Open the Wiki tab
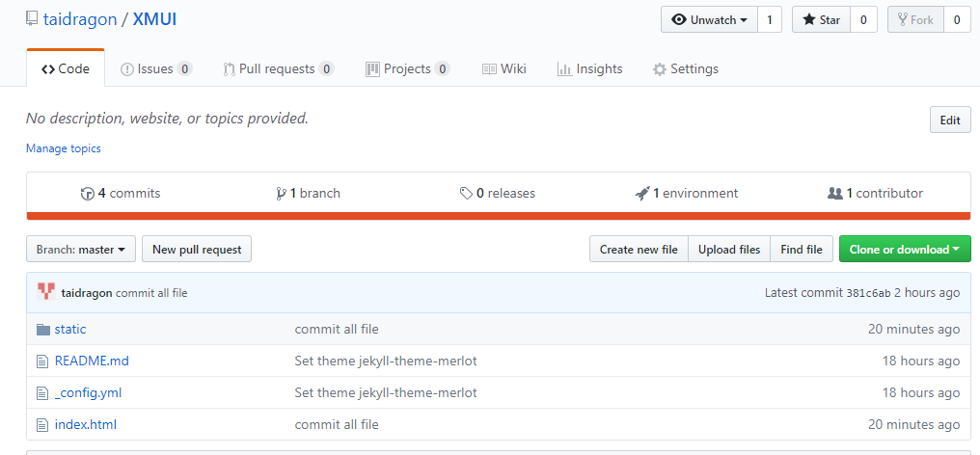Image resolution: width=980 pixels, height=455 pixels. (x=504, y=68)
